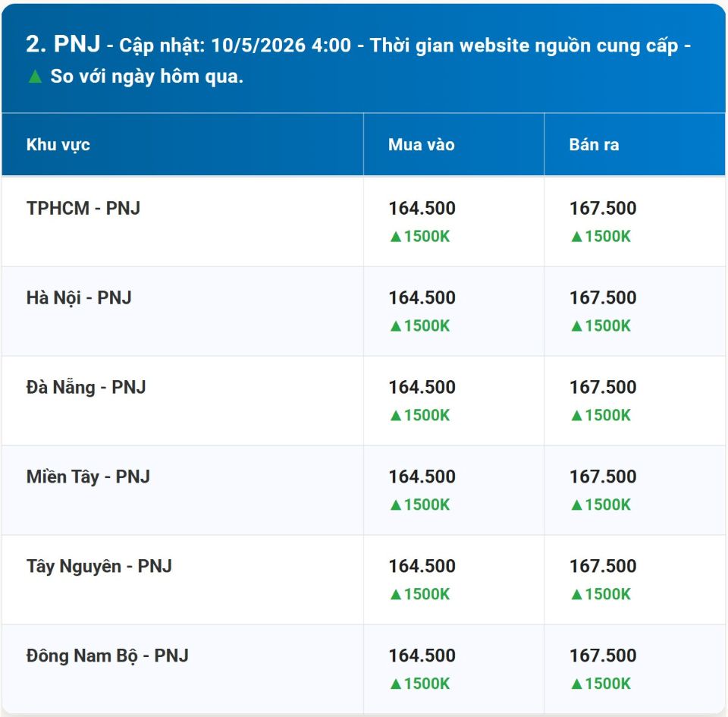Click 'So với ngày hôm qua' legend text
This screenshot has height=717, width=728.
(x=146, y=77)
